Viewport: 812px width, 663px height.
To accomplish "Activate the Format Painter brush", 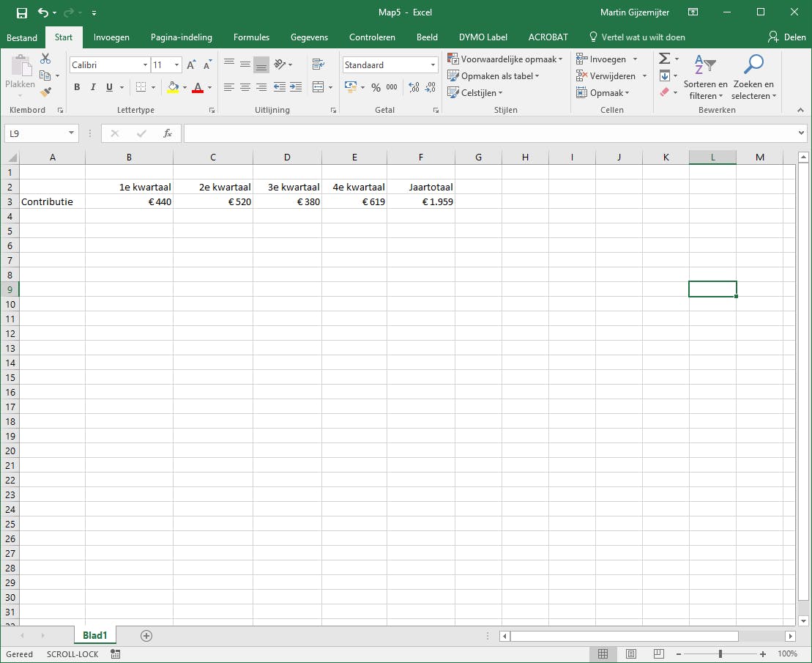I will 45,92.
